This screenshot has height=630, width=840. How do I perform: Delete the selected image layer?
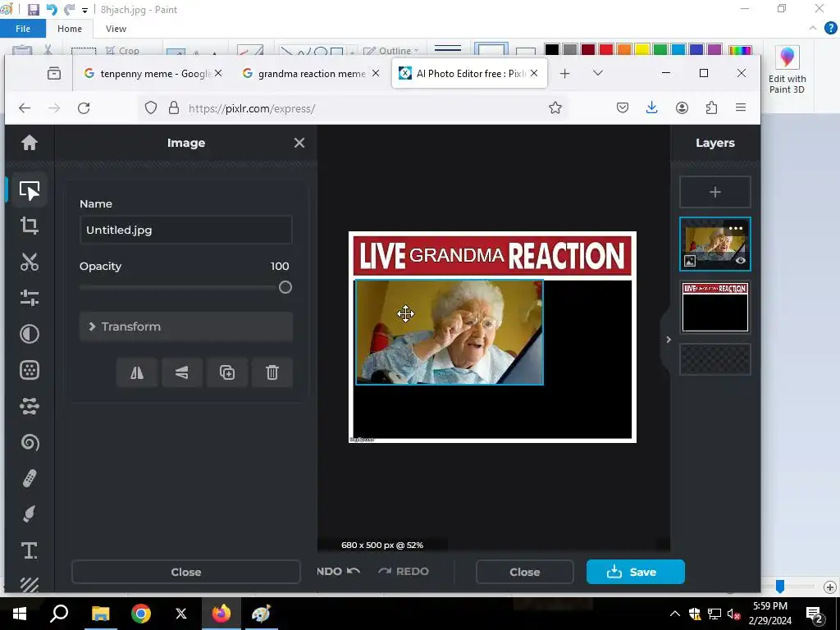click(272, 372)
